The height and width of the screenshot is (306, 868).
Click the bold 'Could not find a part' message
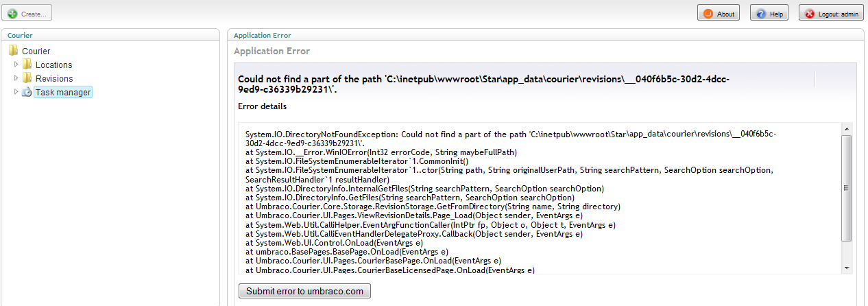(x=483, y=84)
